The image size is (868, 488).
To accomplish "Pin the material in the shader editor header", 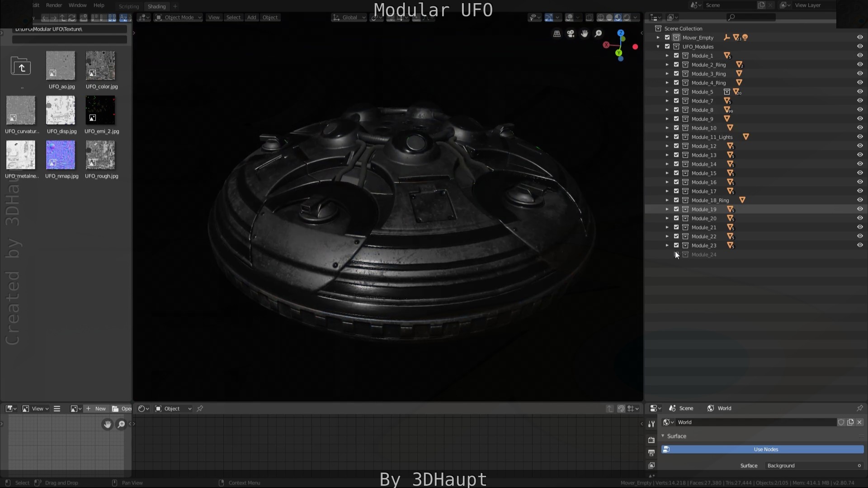I will coord(200,408).
